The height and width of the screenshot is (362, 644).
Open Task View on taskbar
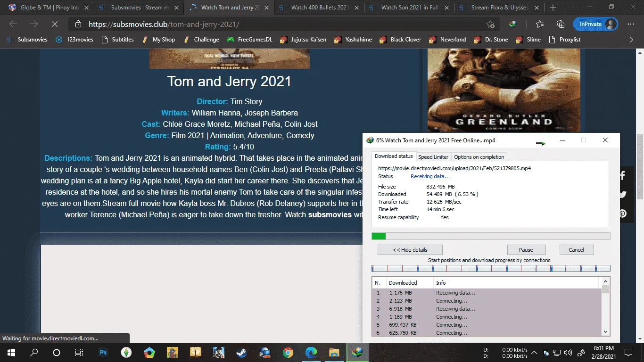click(79, 352)
